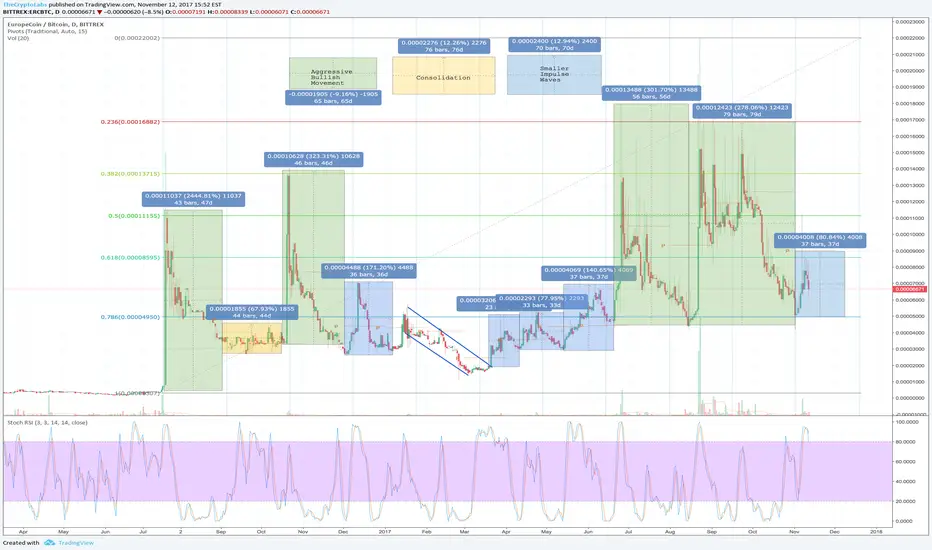Viewport: 932px width, 550px height.
Task: Click the 'Created with' footer text
Action: click(x=21, y=542)
